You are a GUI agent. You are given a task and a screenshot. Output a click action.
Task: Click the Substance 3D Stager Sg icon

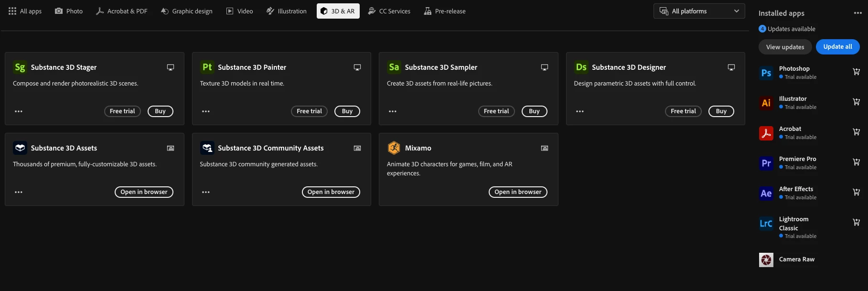pyautogui.click(x=20, y=67)
